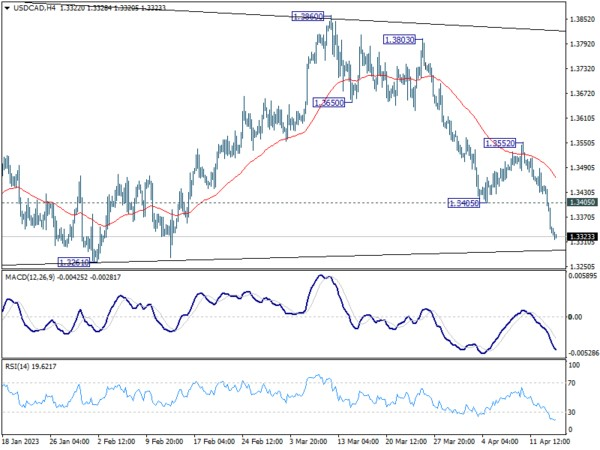Click the 18 Jan 2023 date label
This screenshot has height=450, width=600.
[20, 441]
